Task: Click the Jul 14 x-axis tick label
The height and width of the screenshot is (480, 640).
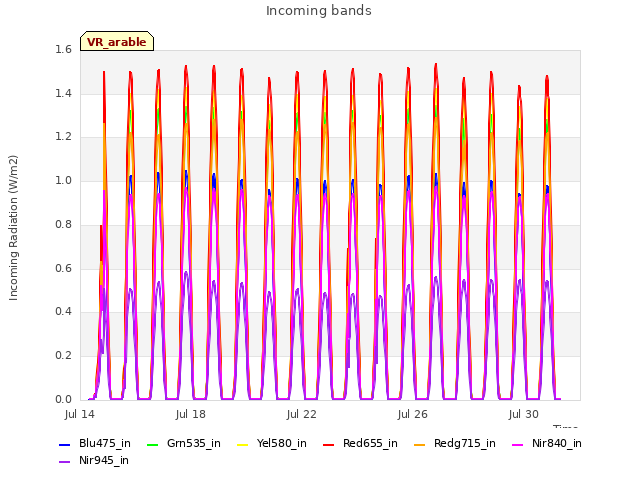Action: pyautogui.click(x=80, y=415)
